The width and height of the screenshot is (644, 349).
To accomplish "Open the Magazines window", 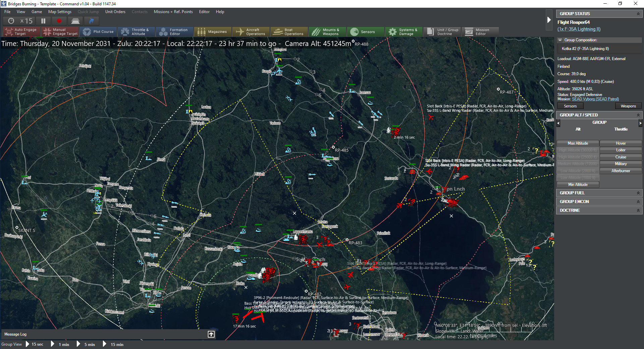I will click(x=213, y=32).
